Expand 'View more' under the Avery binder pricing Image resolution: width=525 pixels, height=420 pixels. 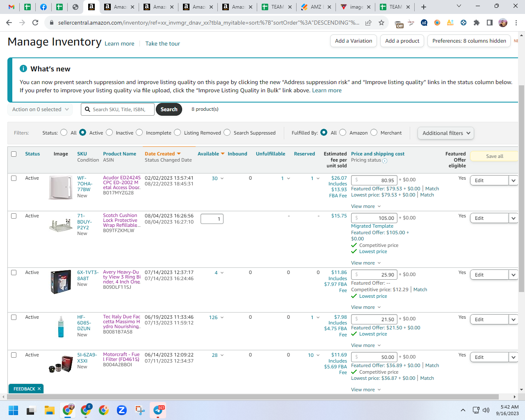coord(366,307)
